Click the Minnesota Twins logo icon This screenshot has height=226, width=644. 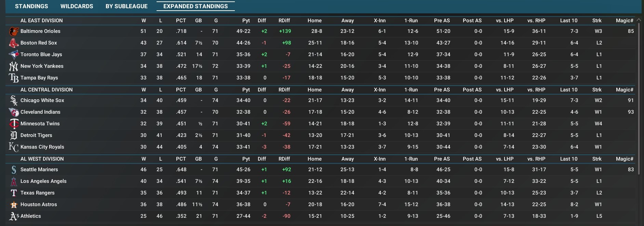[14, 124]
